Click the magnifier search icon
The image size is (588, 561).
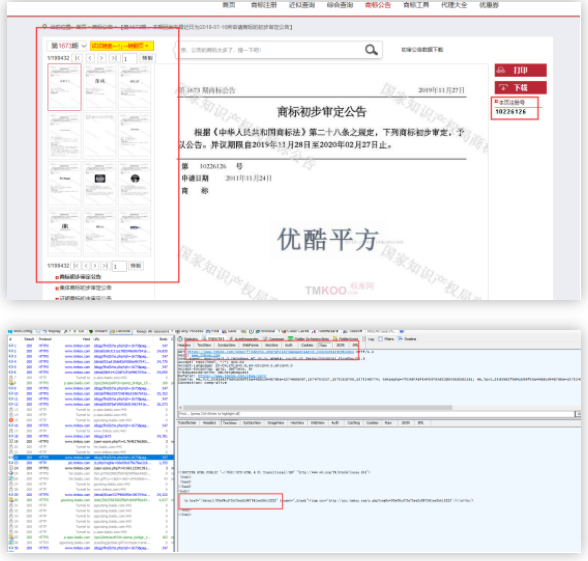(371, 50)
